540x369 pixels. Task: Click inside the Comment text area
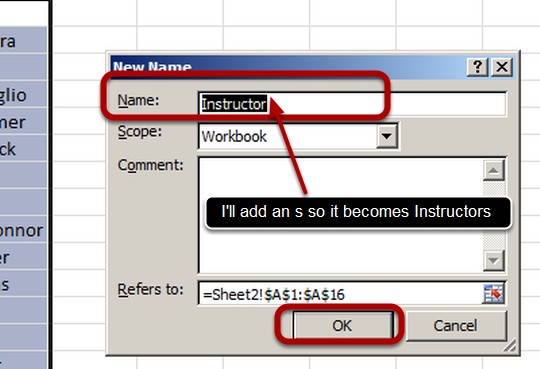pyautogui.click(x=340, y=215)
